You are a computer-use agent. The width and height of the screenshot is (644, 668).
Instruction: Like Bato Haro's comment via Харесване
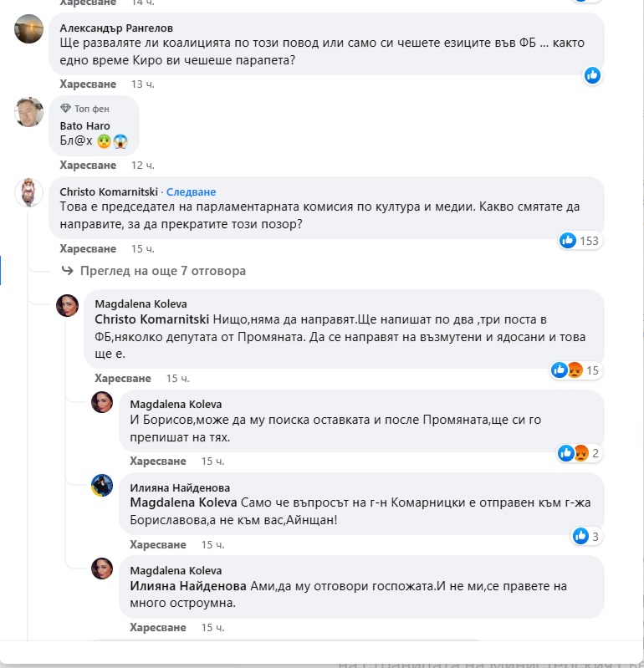88,166
